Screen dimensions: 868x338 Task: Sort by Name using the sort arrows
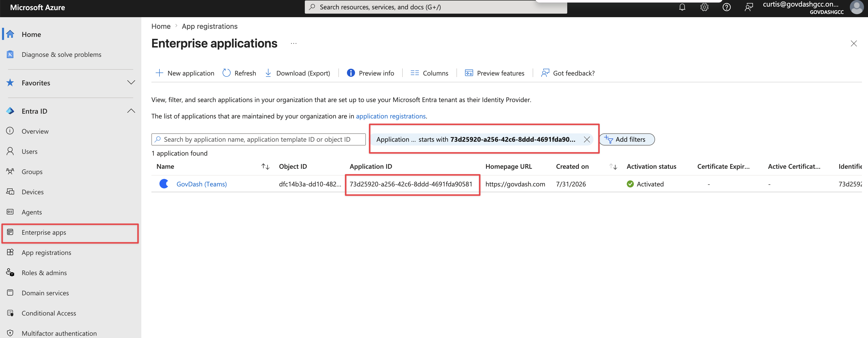(x=265, y=166)
